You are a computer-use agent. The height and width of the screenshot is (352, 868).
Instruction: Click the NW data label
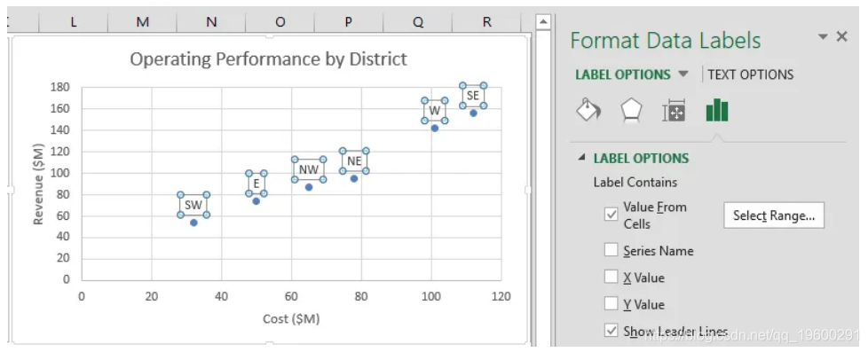(x=309, y=169)
